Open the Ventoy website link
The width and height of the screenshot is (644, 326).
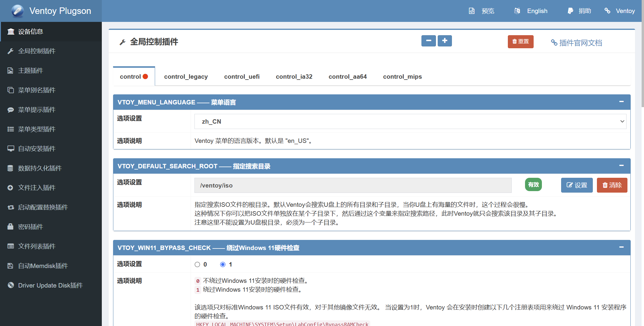[619, 11]
